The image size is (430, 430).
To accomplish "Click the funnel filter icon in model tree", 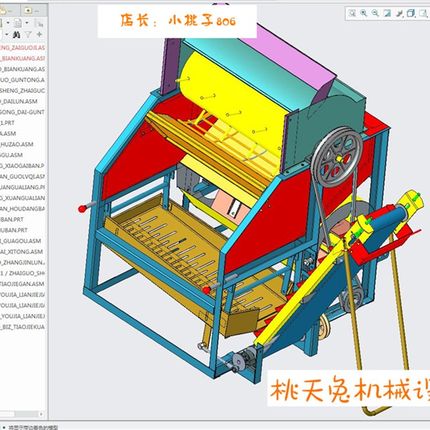I will point(29,34).
